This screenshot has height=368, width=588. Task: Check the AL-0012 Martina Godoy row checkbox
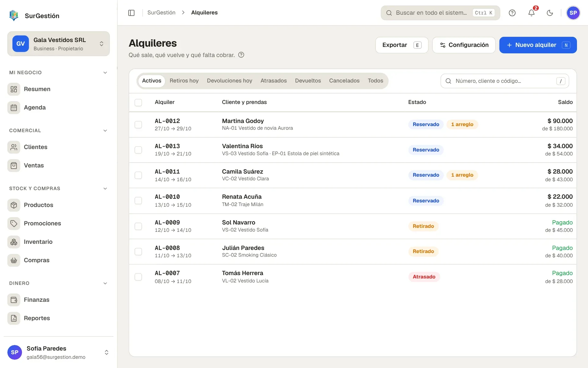pos(138,125)
